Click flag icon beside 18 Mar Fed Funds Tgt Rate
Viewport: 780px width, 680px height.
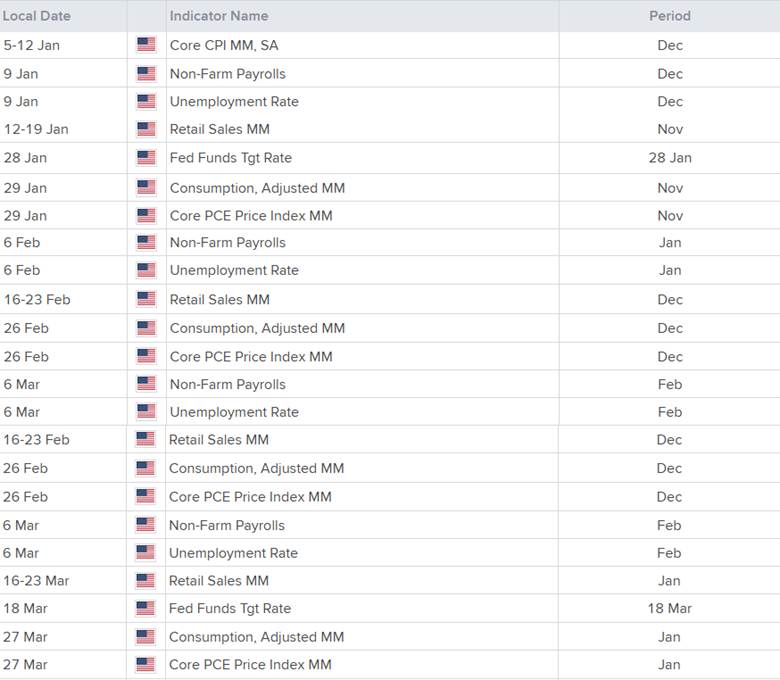145,608
